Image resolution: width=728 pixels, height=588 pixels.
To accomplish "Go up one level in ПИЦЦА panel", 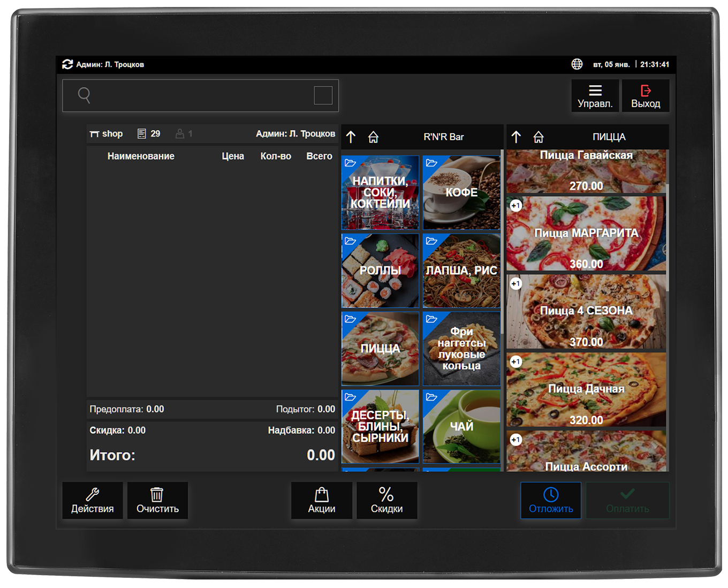I will 516,137.
